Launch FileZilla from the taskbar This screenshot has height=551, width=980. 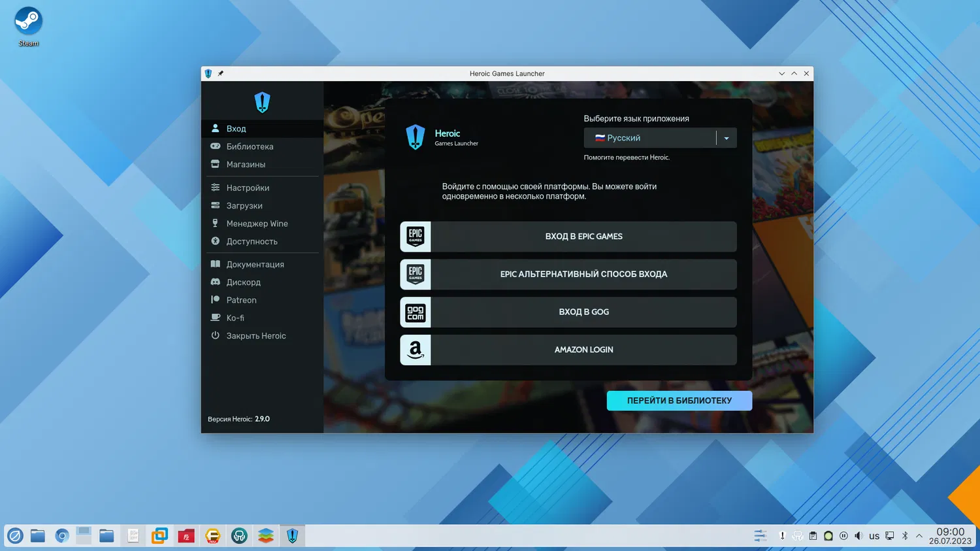coord(186,536)
